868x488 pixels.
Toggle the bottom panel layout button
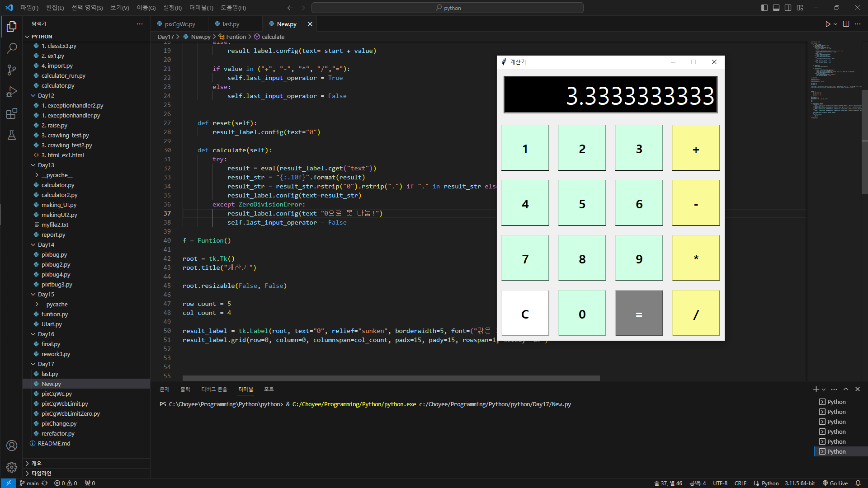point(776,8)
